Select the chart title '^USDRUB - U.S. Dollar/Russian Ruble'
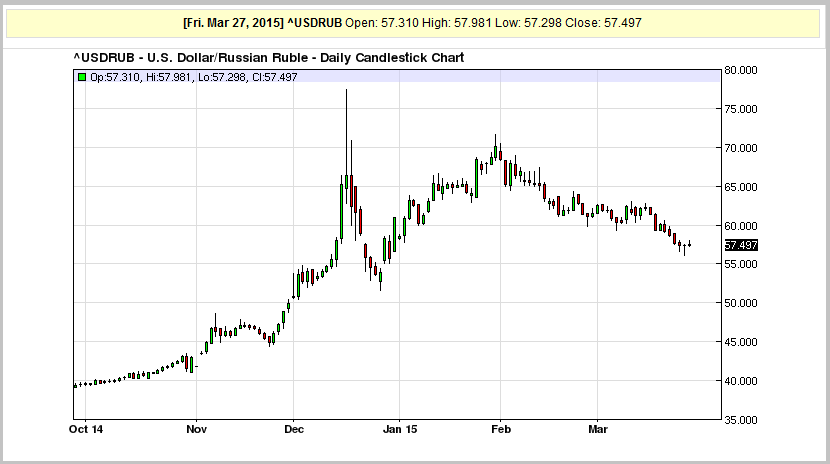 [192, 58]
